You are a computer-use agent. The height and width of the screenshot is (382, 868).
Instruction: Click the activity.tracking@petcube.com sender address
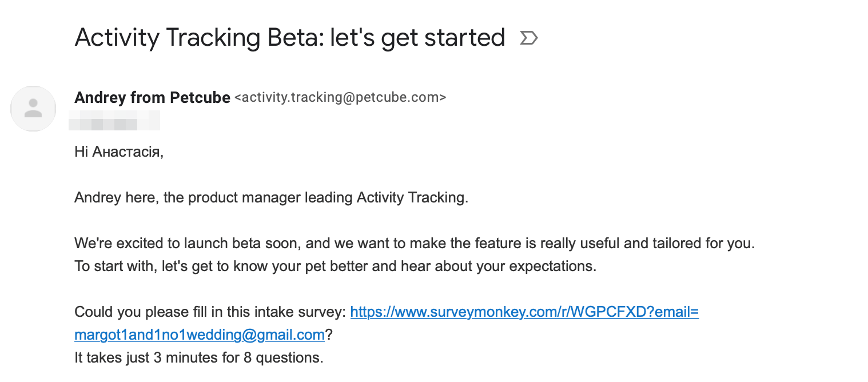point(340,98)
